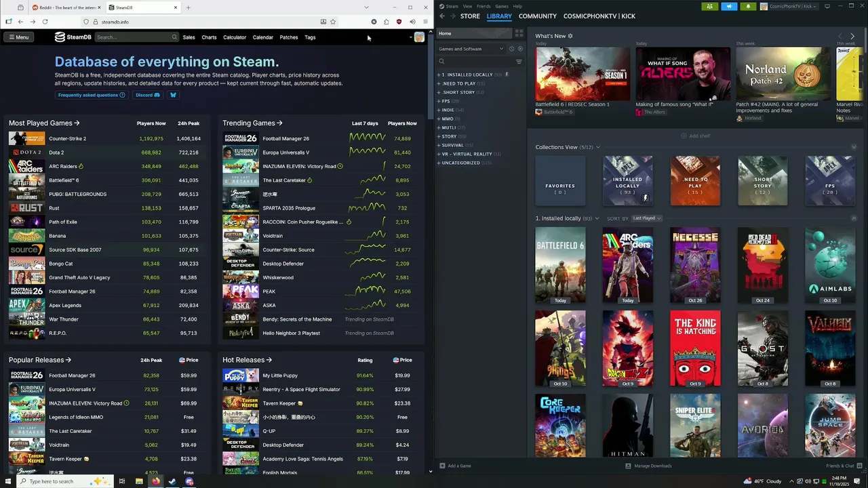This screenshot has height=488, width=868.
Task: Expand Survival collection in sidebar
Action: pyautogui.click(x=439, y=145)
